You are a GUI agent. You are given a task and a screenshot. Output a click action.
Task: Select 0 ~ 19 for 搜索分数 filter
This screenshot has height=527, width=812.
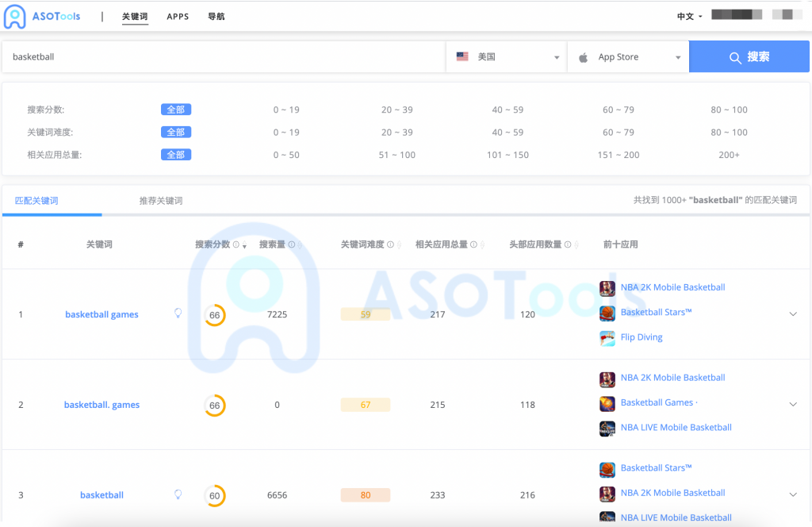[286, 110]
